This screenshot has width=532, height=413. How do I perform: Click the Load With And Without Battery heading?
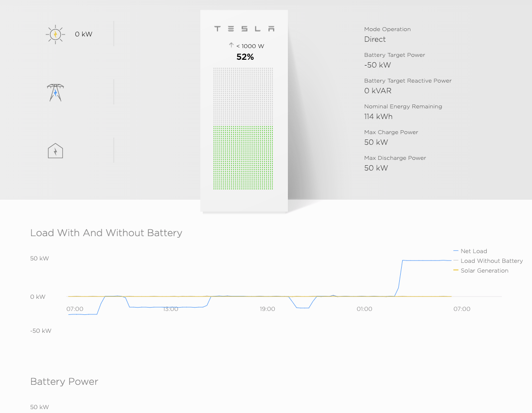point(106,233)
